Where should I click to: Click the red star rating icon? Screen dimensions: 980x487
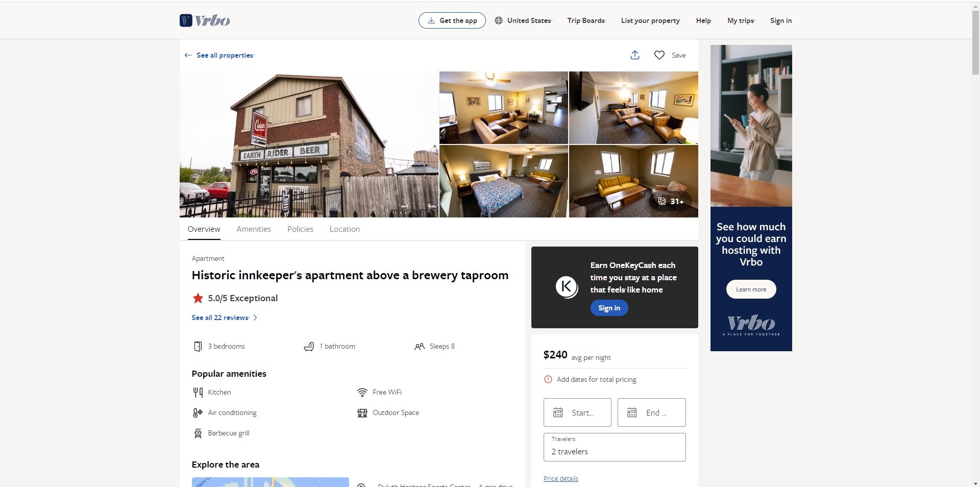pyautogui.click(x=198, y=298)
